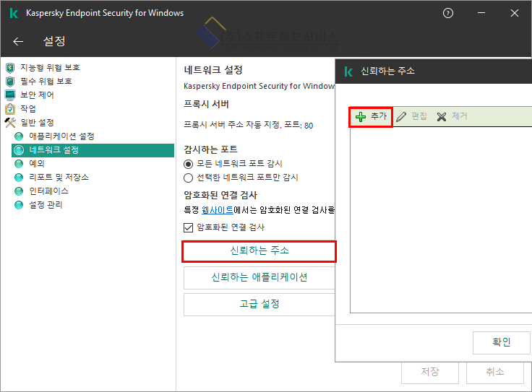Click the green bullet beside 설정 관리
532x392 pixels.
[x=19, y=205]
